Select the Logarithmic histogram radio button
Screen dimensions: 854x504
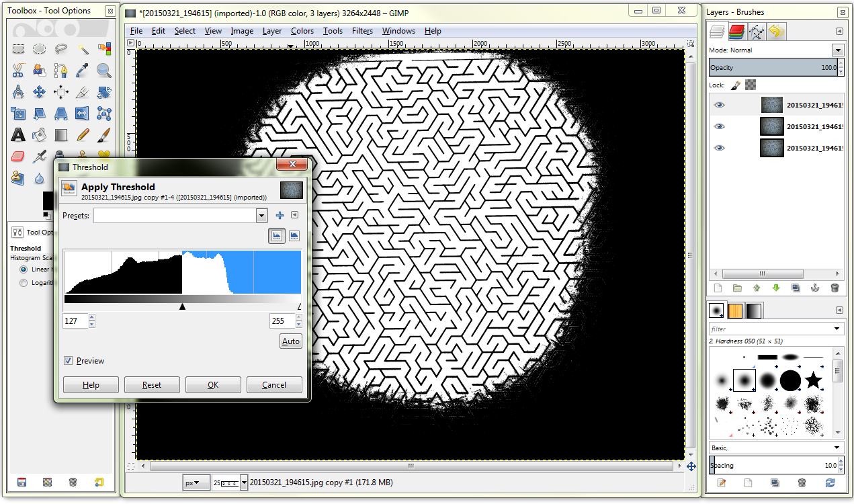tap(24, 282)
